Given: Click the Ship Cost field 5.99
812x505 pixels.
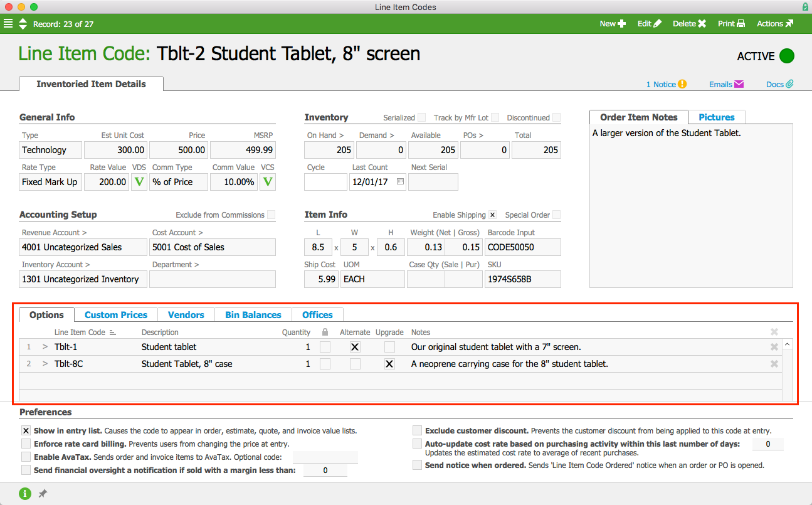Looking at the screenshot, I should [321, 279].
